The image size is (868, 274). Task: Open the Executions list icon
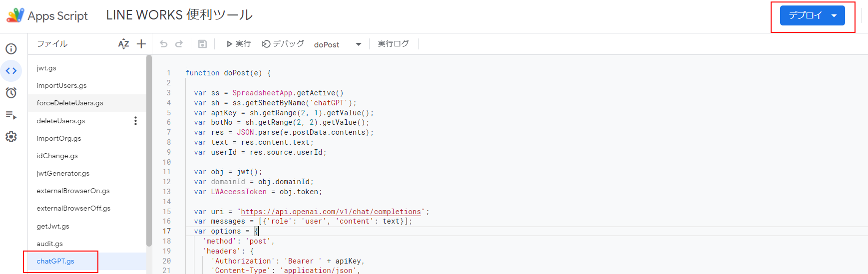pyautogui.click(x=11, y=115)
